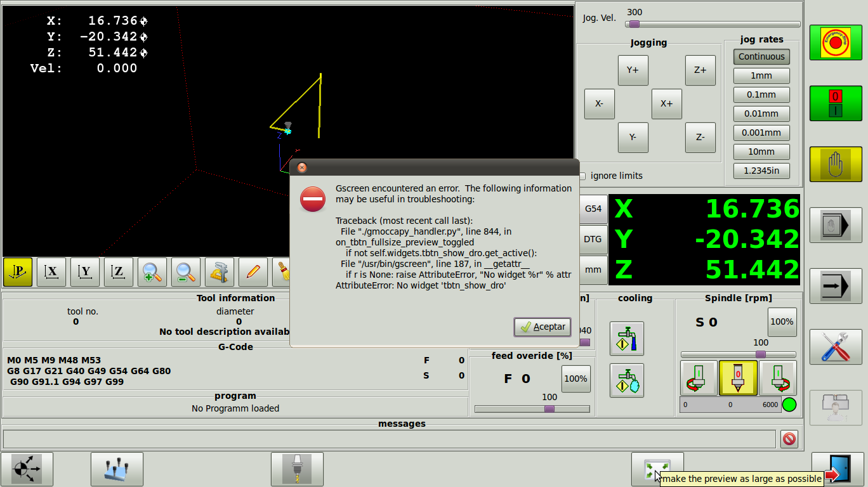The image size is (868, 487).
Task: Reset feed override with its 100% button
Action: coord(575,379)
